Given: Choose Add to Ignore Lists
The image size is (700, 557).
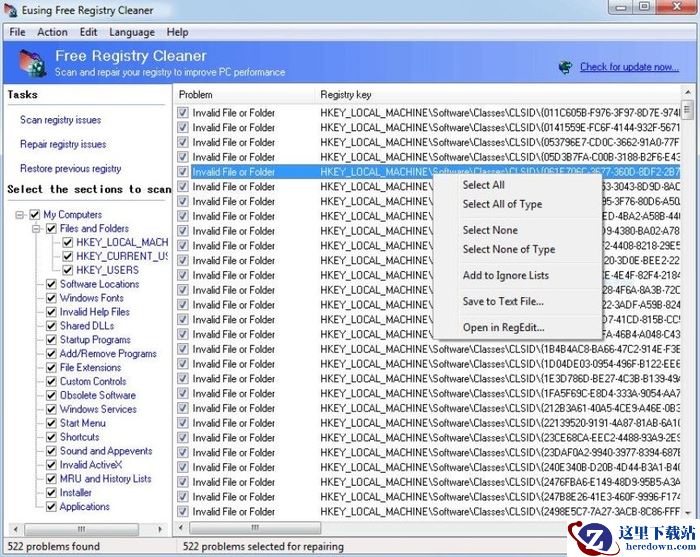Looking at the screenshot, I should point(505,275).
